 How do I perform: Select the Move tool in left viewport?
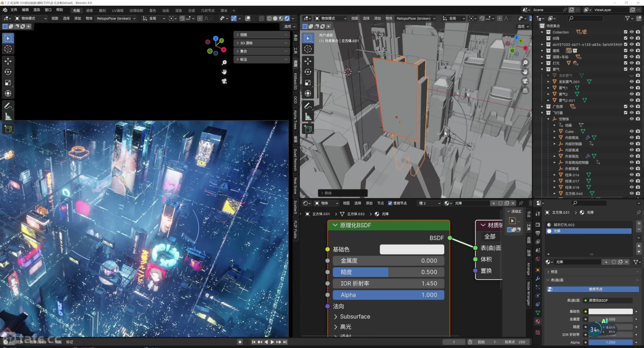pyautogui.click(x=8, y=61)
